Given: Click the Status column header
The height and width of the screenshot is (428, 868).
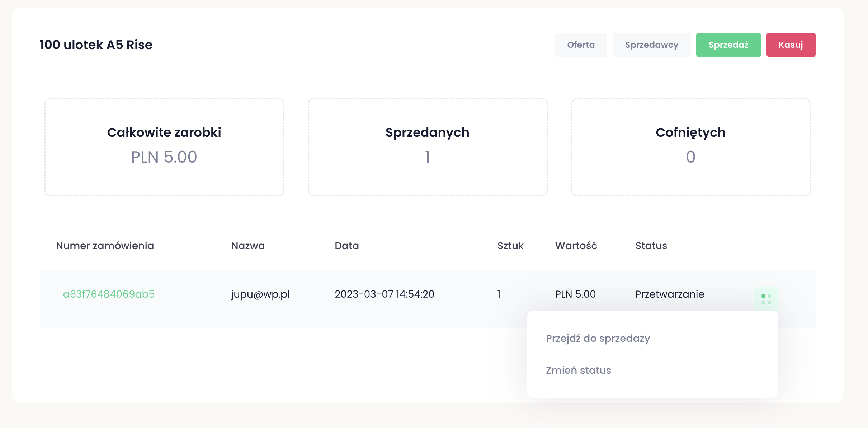Looking at the screenshot, I should [651, 246].
